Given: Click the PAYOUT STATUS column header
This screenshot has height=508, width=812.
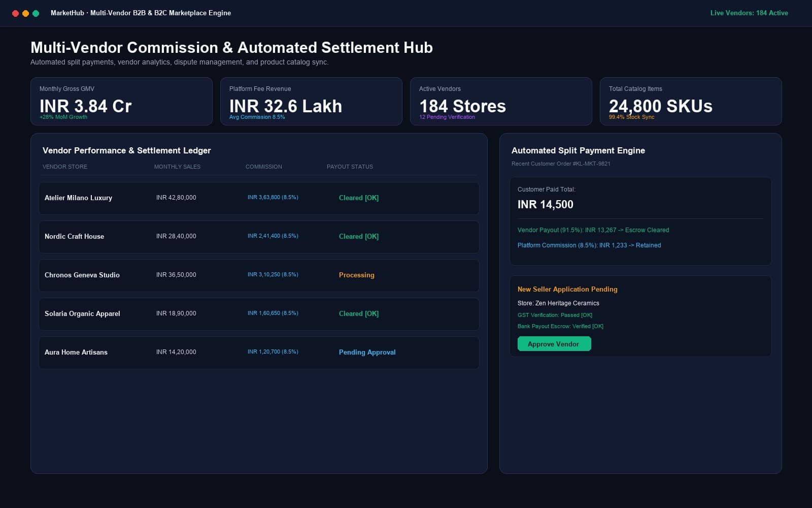Looking at the screenshot, I should point(350,167).
